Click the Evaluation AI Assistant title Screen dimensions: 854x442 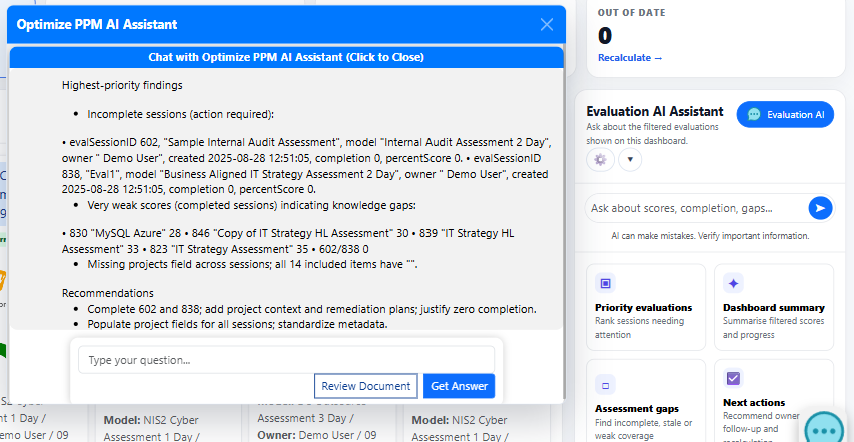(655, 111)
